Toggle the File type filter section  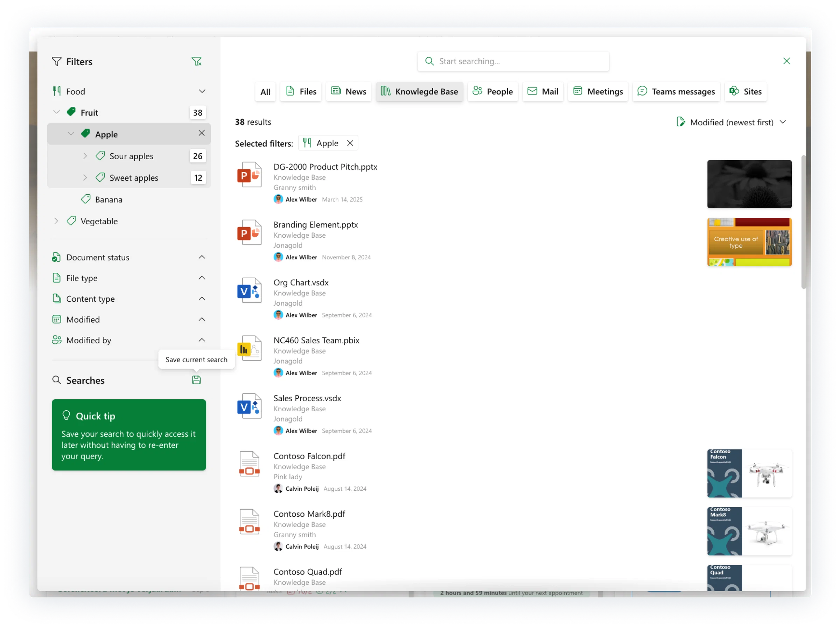[x=129, y=278]
